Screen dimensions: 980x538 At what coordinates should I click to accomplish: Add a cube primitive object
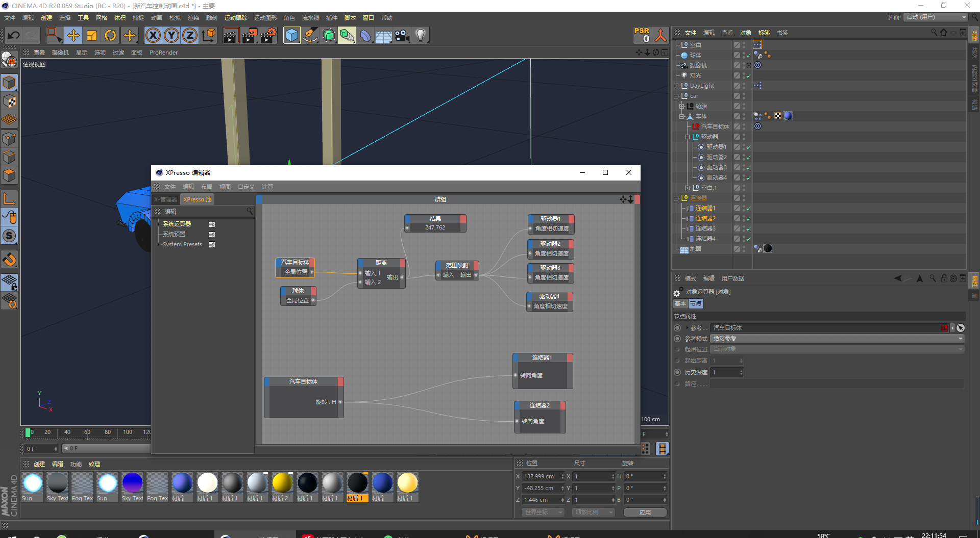click(291, 35)
